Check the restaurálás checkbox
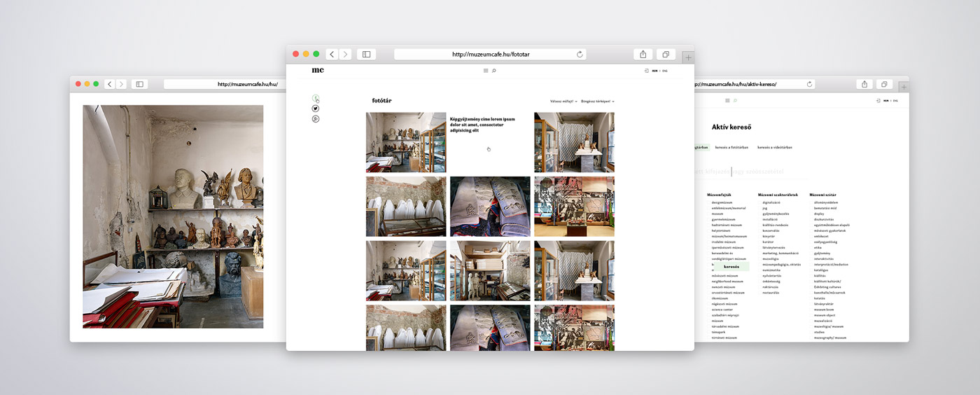 760,292
